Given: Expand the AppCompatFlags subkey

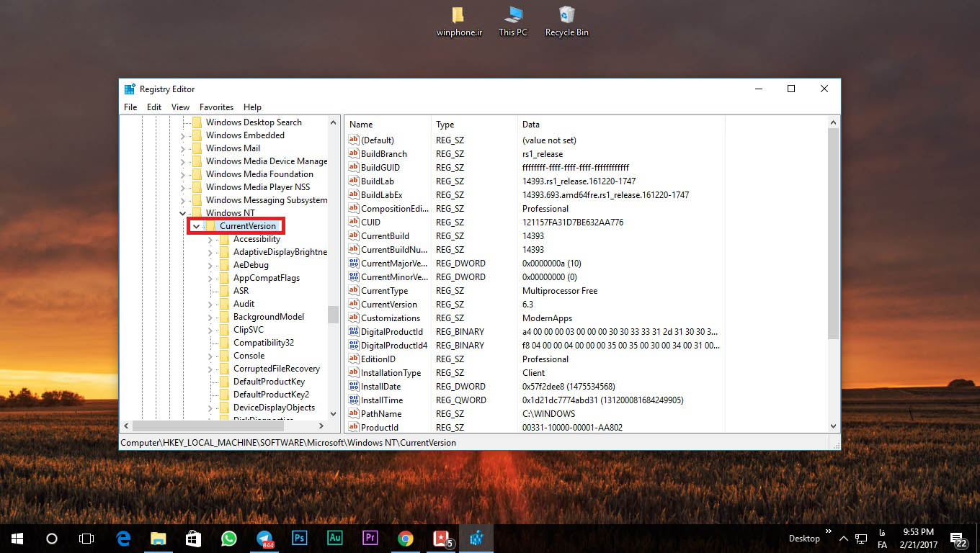Looking at the screenshot, I should 210,278.
